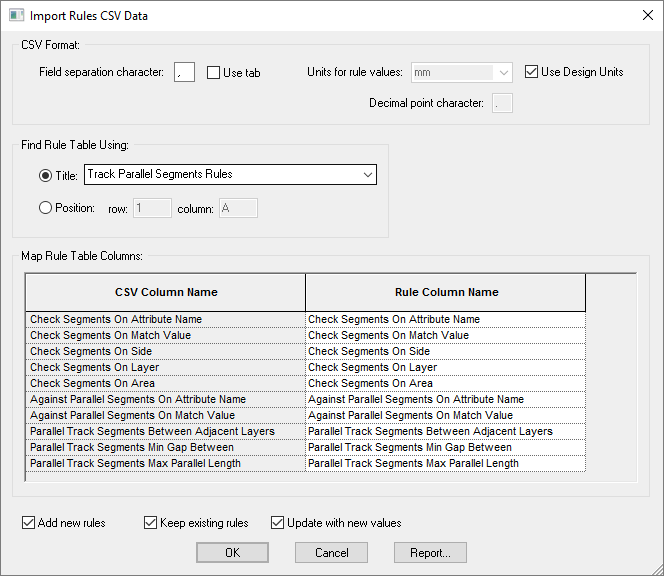Click the dialog icon in title bar
Screen dimensions: 664x576
click(14, 15)
